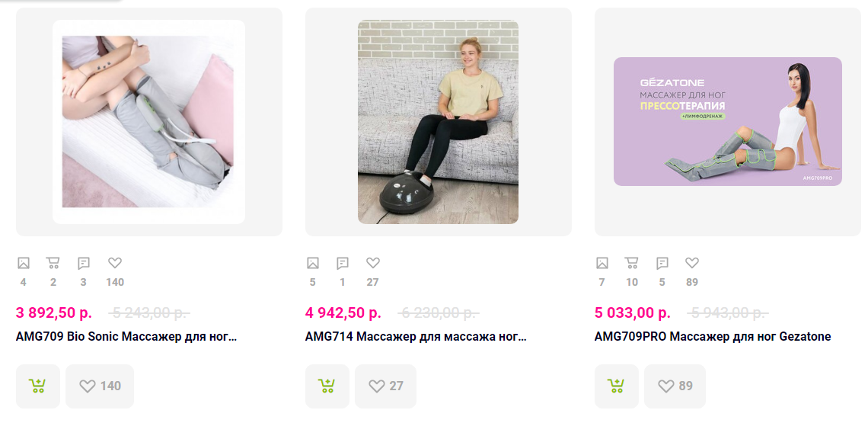Image resolution: width=868 pixels, height=423 pixels.
Task: Toggle the 140 likes wishlist button
Action: click(100, 386)
